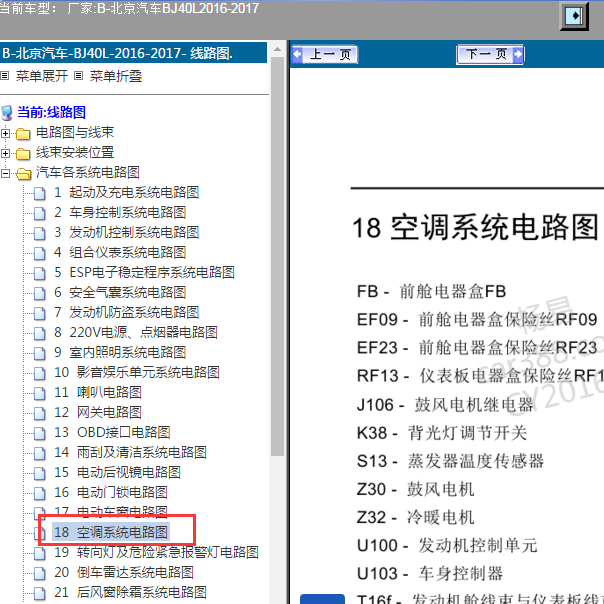604x604 pixels.
Task: Open 3 发动机控制系统电路图
Action: 126,232
